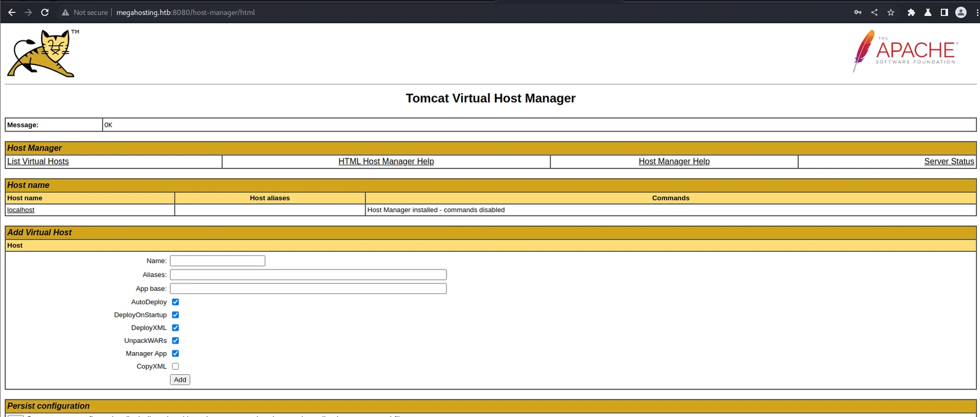Screen dimensions: 980x417
Task: Click the 'Tomcat Virtual Host Manager' heading
Action: [x=491, y=99]
